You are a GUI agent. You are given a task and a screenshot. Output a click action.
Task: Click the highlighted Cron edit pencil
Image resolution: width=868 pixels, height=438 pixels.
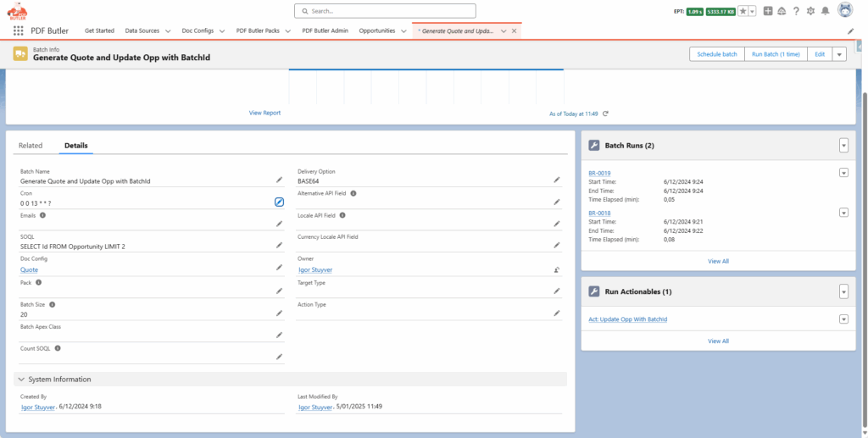[x=279, y=202]
